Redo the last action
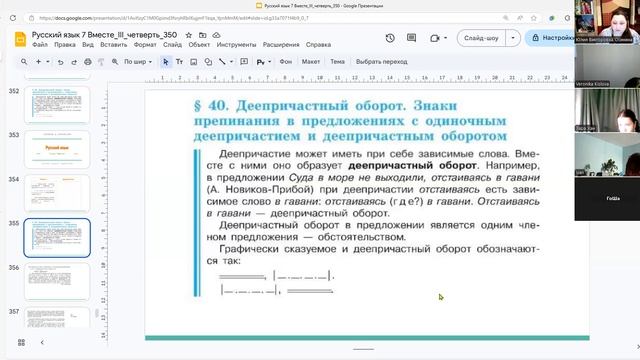Screen dimensions: 640x360 [x=74, y=62]
